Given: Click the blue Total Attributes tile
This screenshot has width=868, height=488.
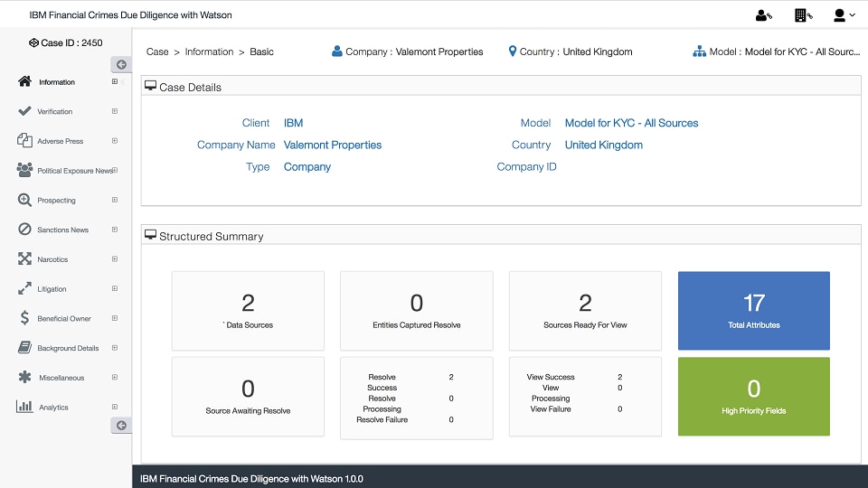Looking at the screenshot, I should tap(754, 310).
